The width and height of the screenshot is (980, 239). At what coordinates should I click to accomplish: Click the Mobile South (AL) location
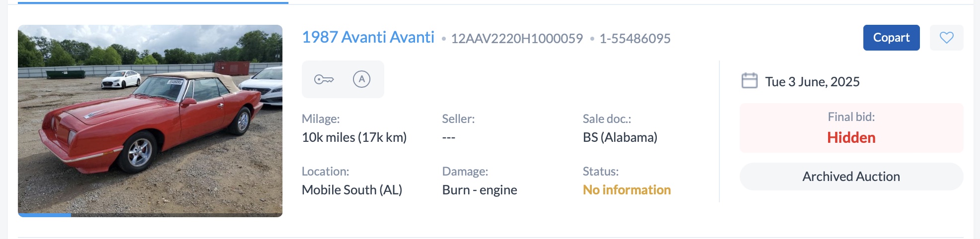coord(351,190)
